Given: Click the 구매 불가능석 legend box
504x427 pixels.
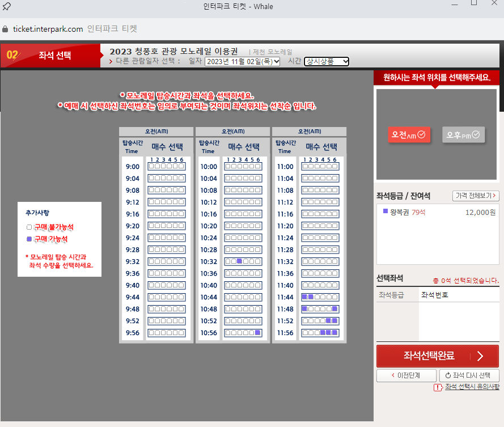Looking at the screenshot, I should pos(29,227).
